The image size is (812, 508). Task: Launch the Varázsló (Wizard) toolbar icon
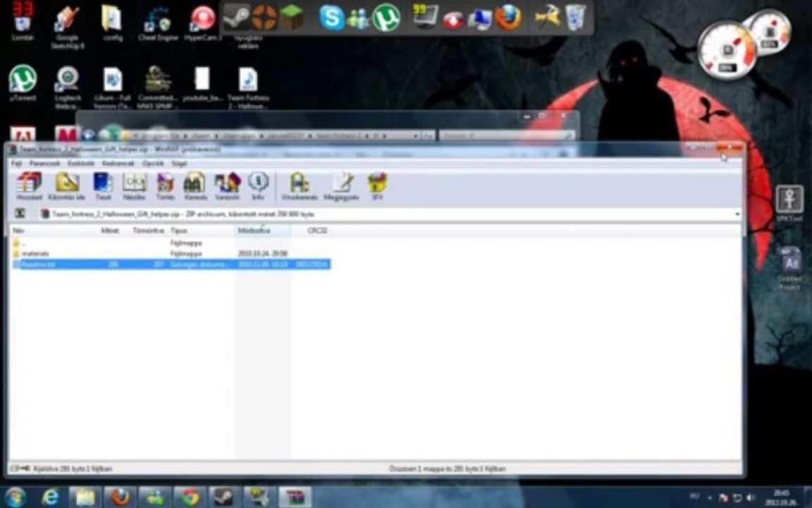tap(228, 186)
